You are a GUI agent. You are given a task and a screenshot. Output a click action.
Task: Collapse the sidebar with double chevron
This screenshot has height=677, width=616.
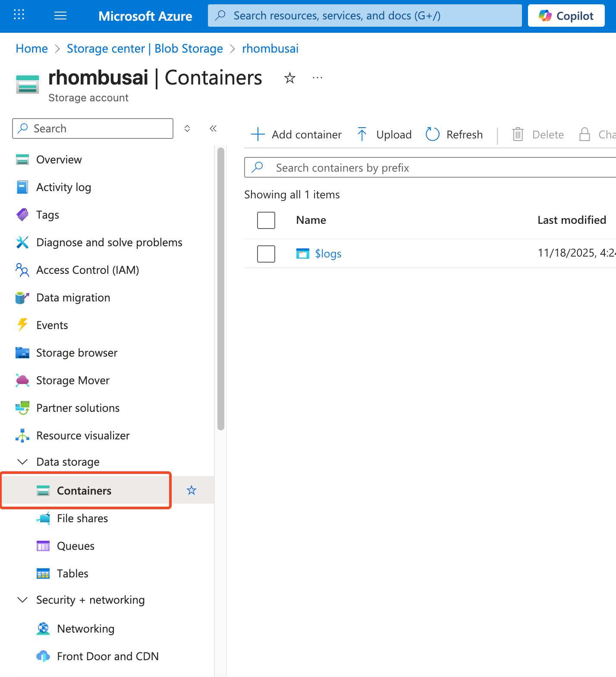(213, 129)
